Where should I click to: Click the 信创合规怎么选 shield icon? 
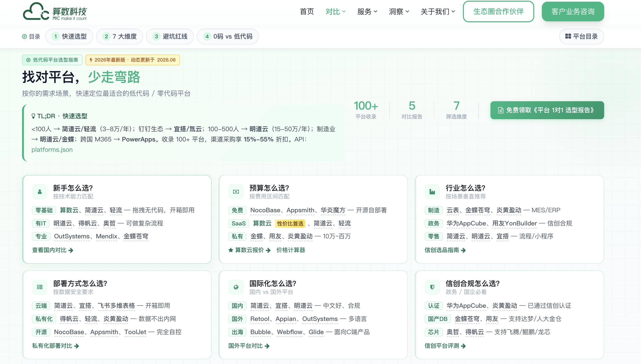(x=432, y=287)
